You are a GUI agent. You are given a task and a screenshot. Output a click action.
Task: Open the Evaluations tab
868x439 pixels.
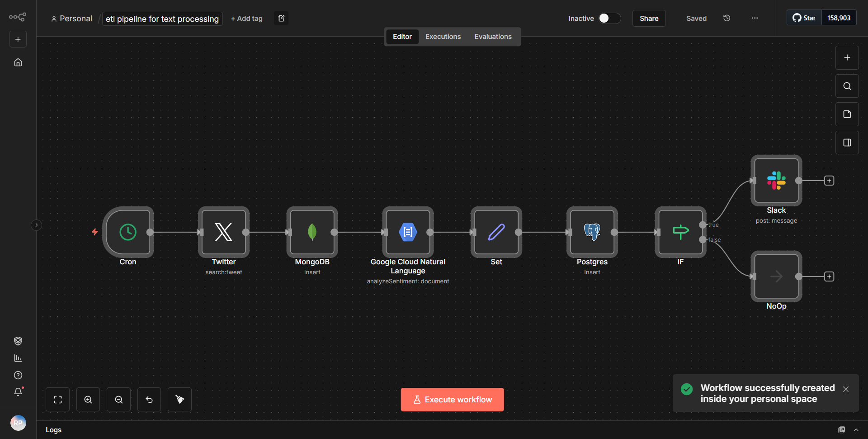pos(493,36)
